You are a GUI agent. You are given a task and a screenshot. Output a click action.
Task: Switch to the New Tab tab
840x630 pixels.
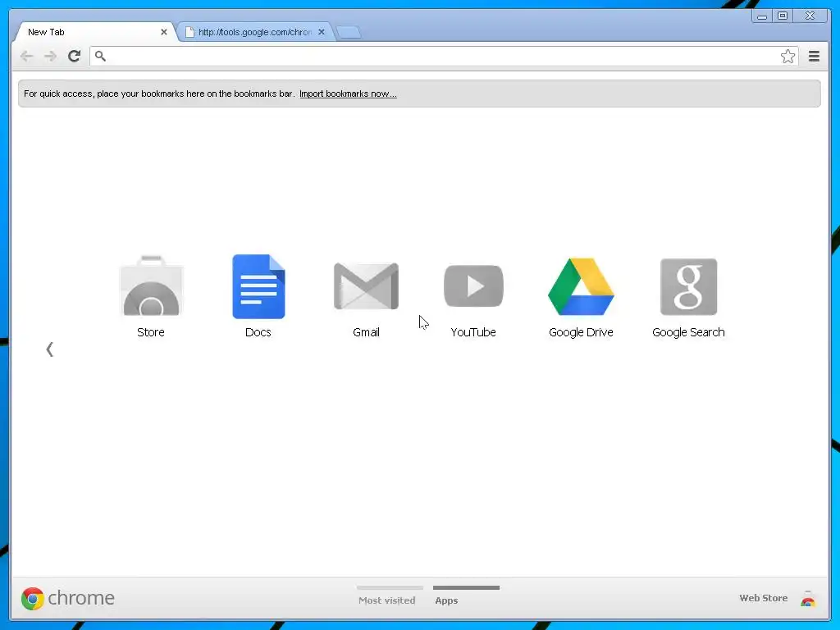point(94,32)
